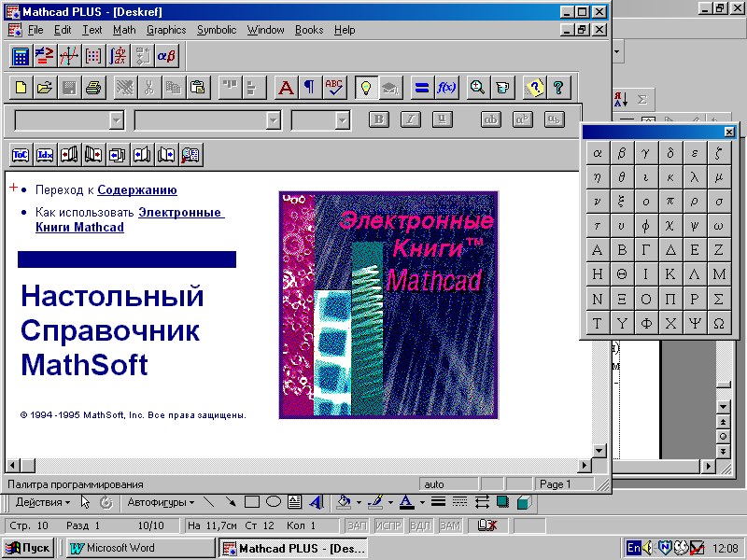Image resolution: width=747 pixels, height=560 pixels.
Task: Click the context help pointer icon
Action: pyautogui.click(x=534, y=88)
